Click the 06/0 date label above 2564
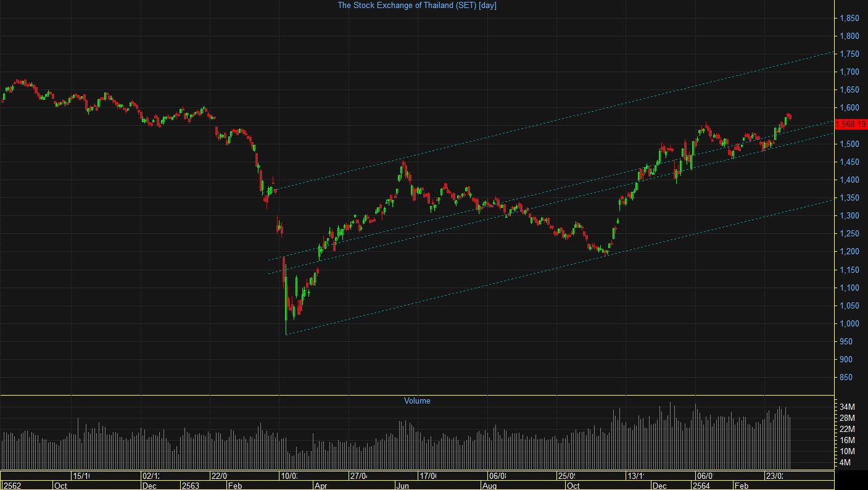Image resolution: width=868 pixels, height=490 pixels. point(705,476)
